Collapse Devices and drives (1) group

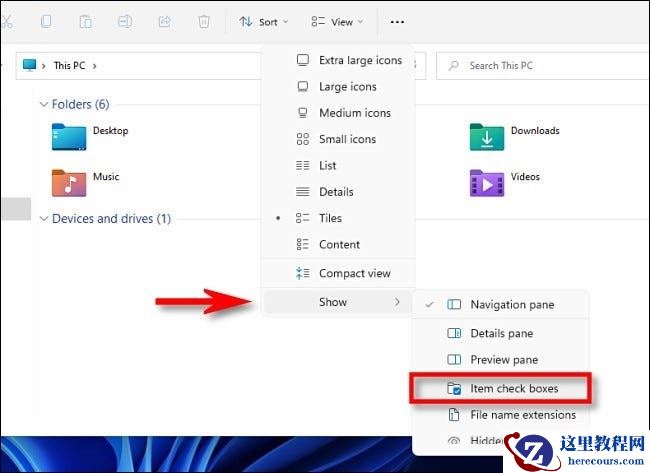(44, 218)
